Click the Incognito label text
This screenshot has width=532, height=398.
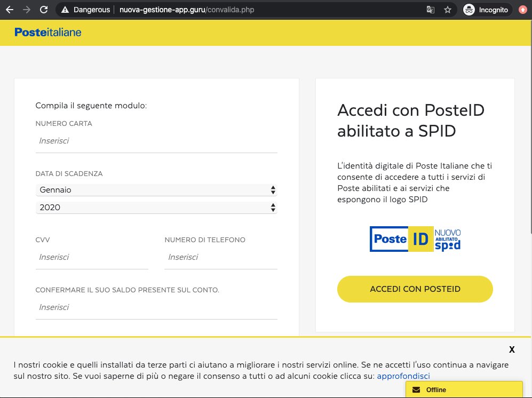point(494,10)
